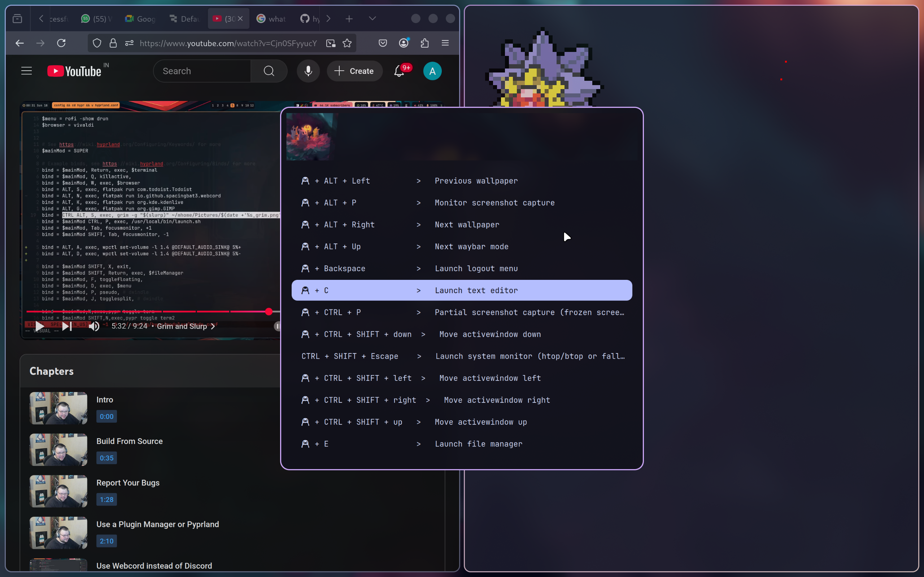924x577 pixels.
Task: Expand the Grim and Slurp chapter chevron
Action: pyautogui.click(x=213, y=326)
